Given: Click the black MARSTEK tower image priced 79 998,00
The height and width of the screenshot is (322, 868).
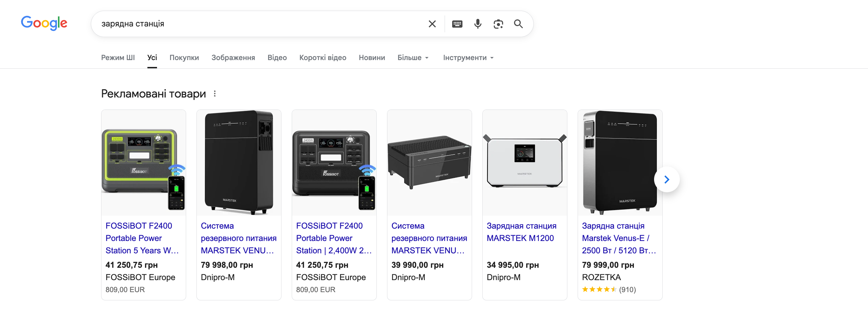Looking at the screenshot, I should coord(239,163).
